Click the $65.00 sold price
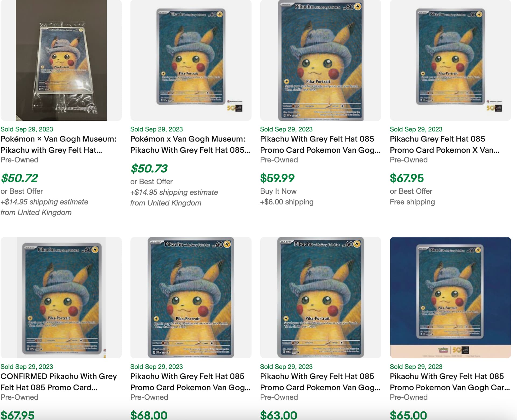 point(408,415)
